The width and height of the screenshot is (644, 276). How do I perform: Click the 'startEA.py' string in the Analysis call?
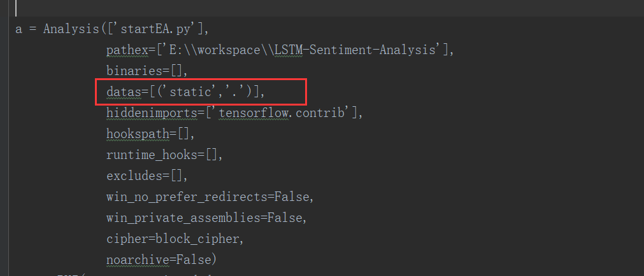pyautogui.click(x=157, y=29)
